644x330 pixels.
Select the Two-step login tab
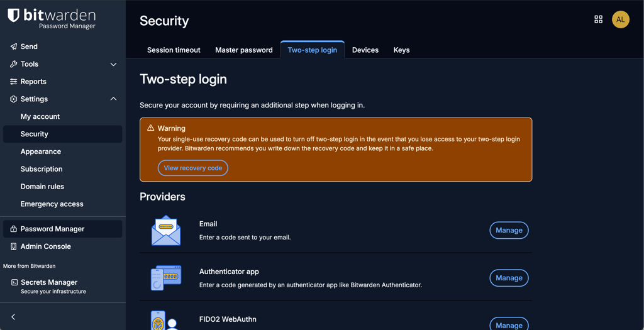tap(313, 50)
